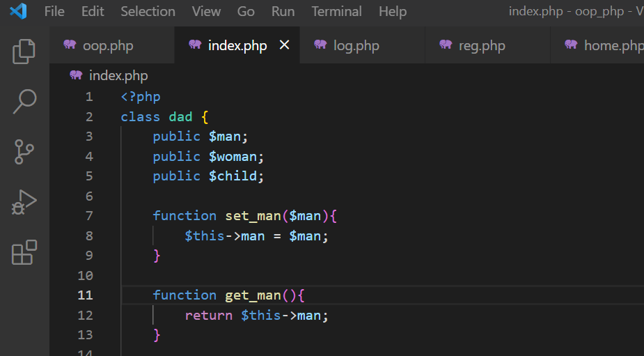Open the Source Control view
The image size is (644, 356).
coord(24,152)
